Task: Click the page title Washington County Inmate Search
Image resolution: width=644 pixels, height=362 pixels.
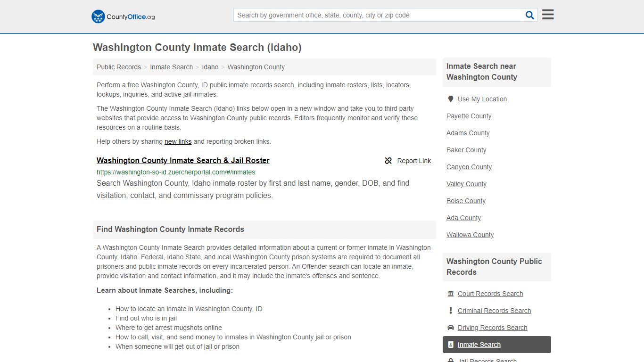Action: [x=197, y=48]
